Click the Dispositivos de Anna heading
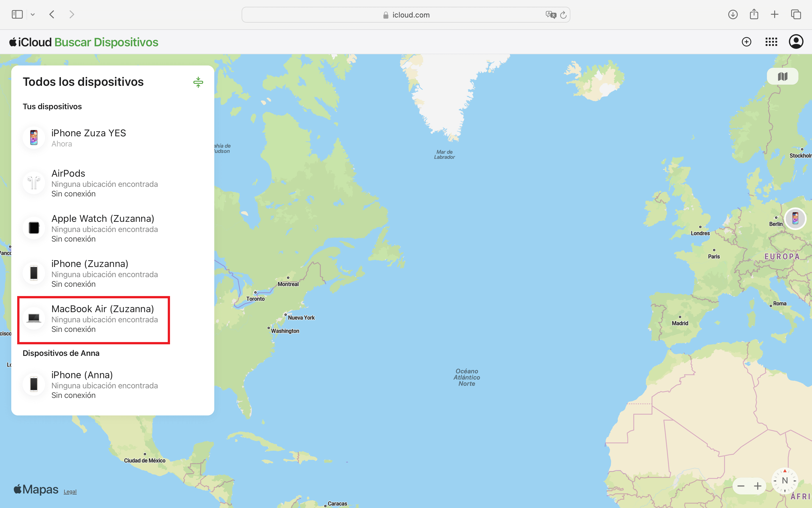 click(x=61, y=353)
